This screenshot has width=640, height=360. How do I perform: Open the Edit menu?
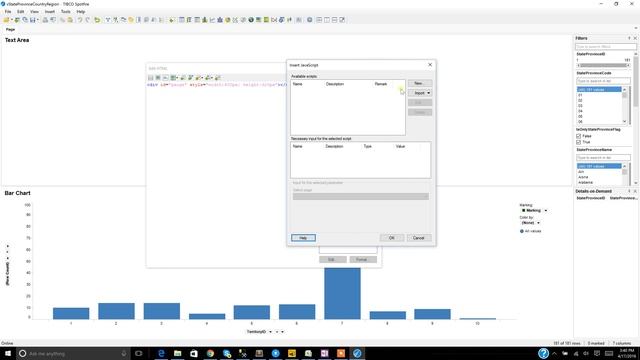pyautogui.click(x=20, y=12)
